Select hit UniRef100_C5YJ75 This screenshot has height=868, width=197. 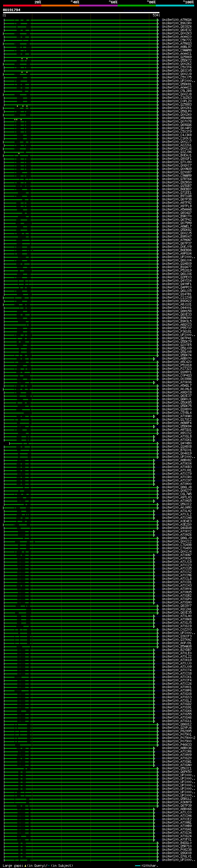176,78
